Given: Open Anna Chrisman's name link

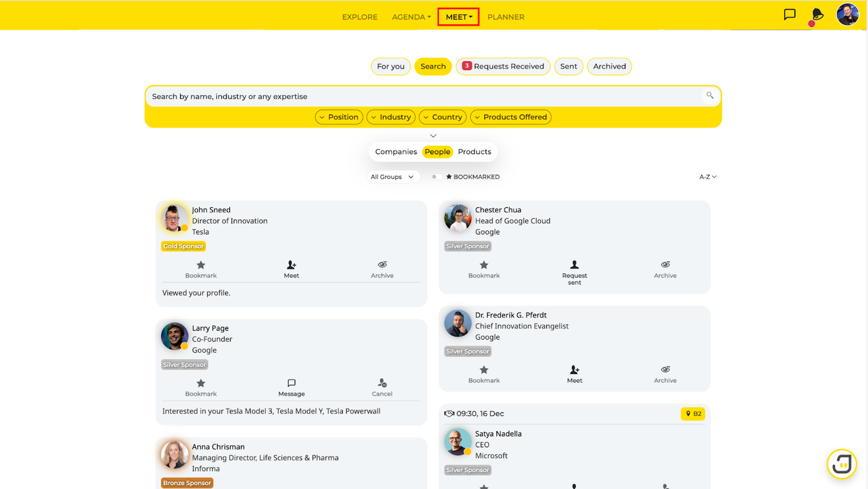Looking at the screenshot, I should (x=218, y=447).
